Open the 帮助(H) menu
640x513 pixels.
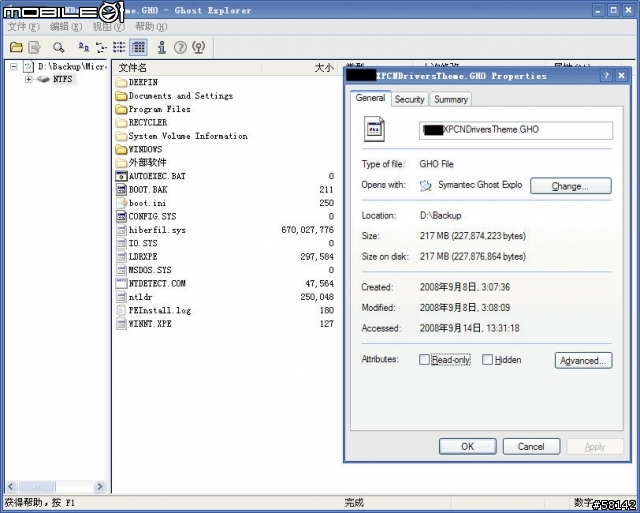tap(151, 27)
